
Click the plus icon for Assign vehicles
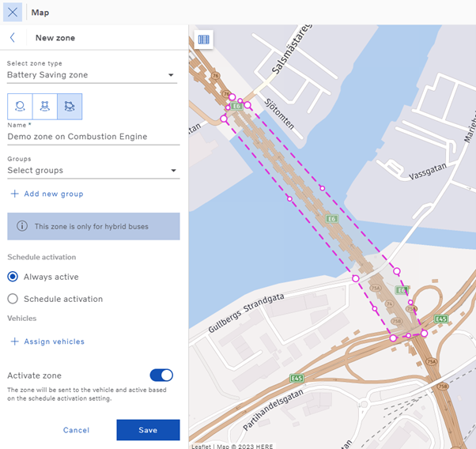point(14,341)
